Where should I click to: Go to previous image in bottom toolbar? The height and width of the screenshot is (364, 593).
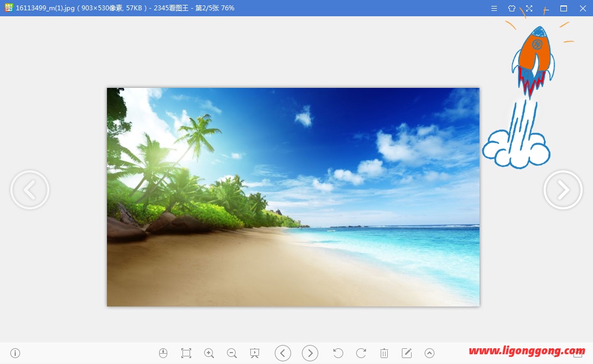pos(283,353)
